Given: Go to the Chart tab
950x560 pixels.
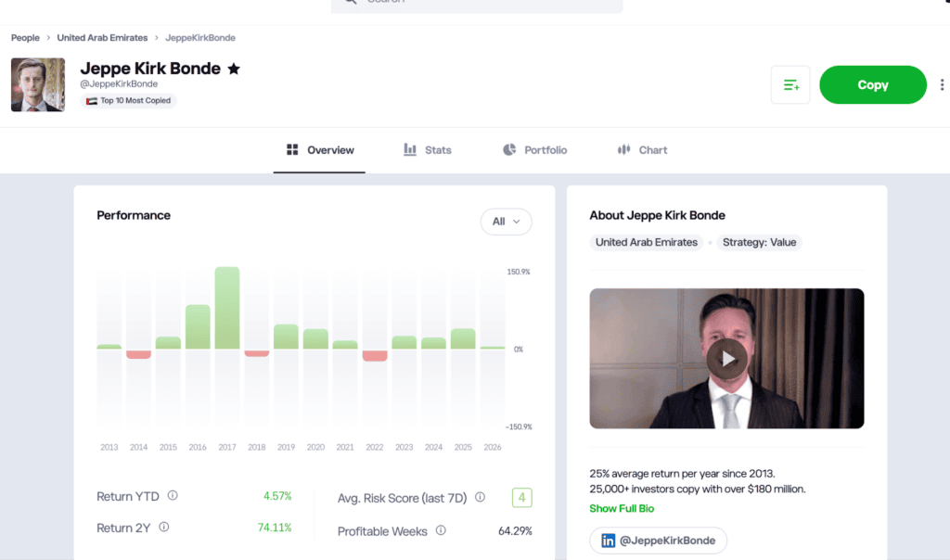Looking at the screenshot, I should (642, 150).
